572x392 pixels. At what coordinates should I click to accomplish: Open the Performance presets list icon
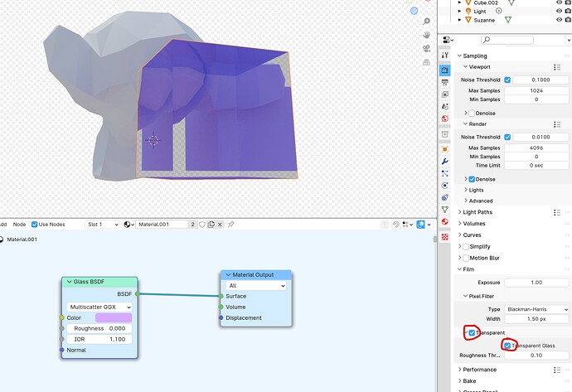point(557,370)
